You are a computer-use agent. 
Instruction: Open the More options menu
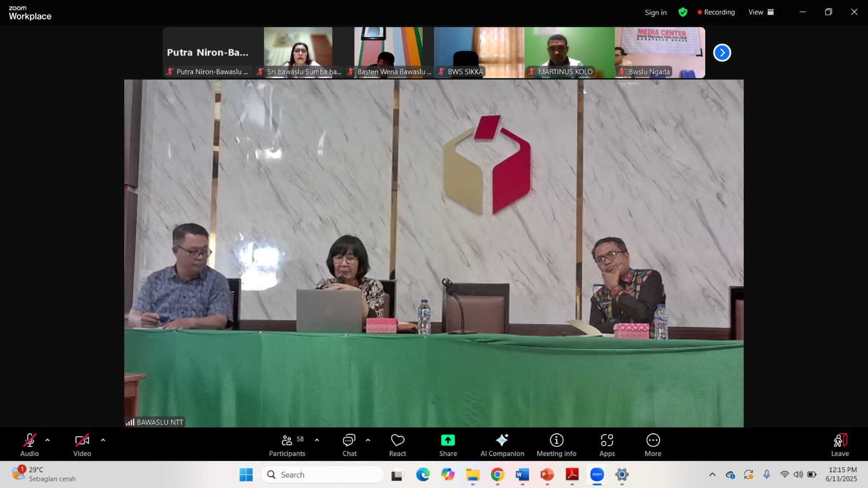[653, 445]
